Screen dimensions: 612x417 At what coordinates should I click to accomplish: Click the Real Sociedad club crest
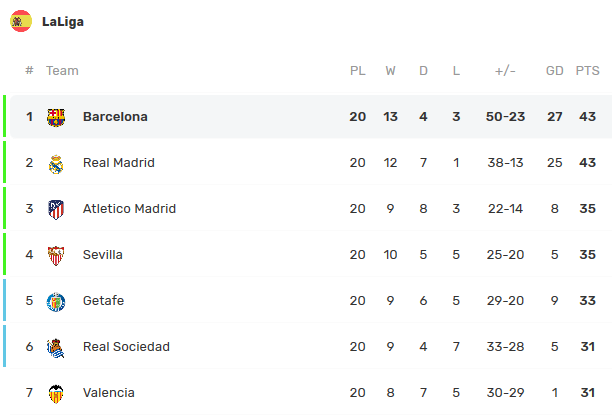pyautogui.click(x=56, y=348)
